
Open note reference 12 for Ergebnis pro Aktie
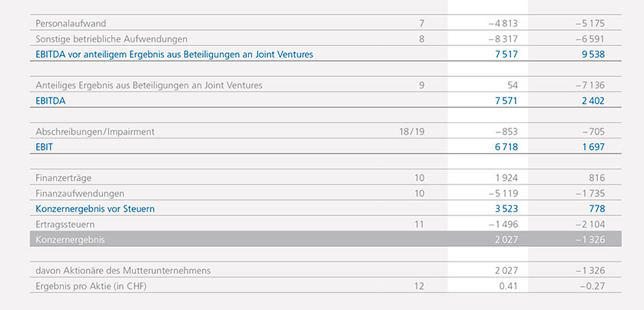418,286
